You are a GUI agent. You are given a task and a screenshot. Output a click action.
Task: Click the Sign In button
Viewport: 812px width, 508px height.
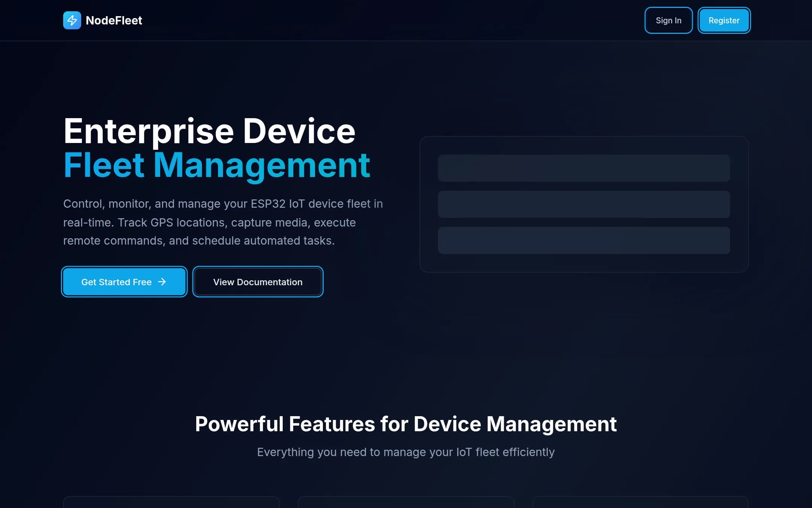668,20
